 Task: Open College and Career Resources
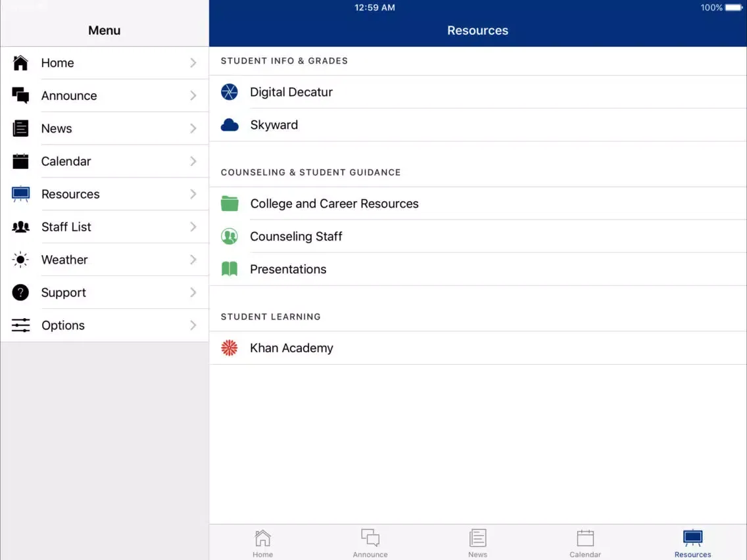[478, 203]
